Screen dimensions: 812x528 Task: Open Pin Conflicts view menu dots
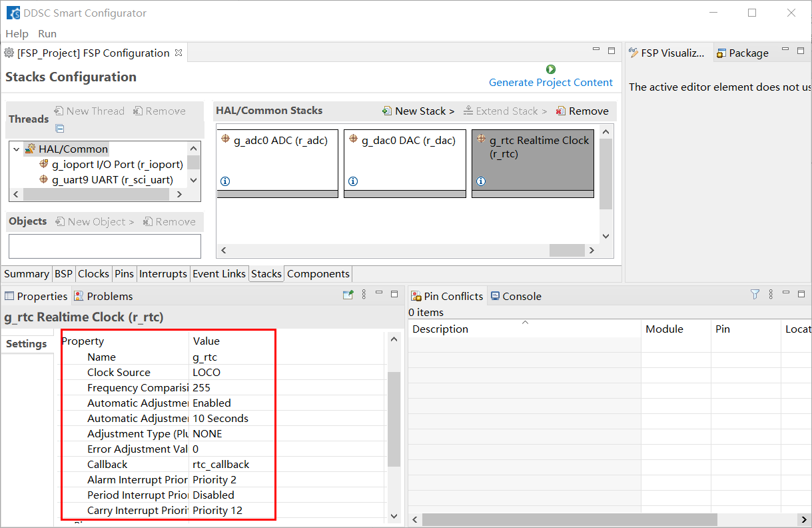[x=771, y=294]
